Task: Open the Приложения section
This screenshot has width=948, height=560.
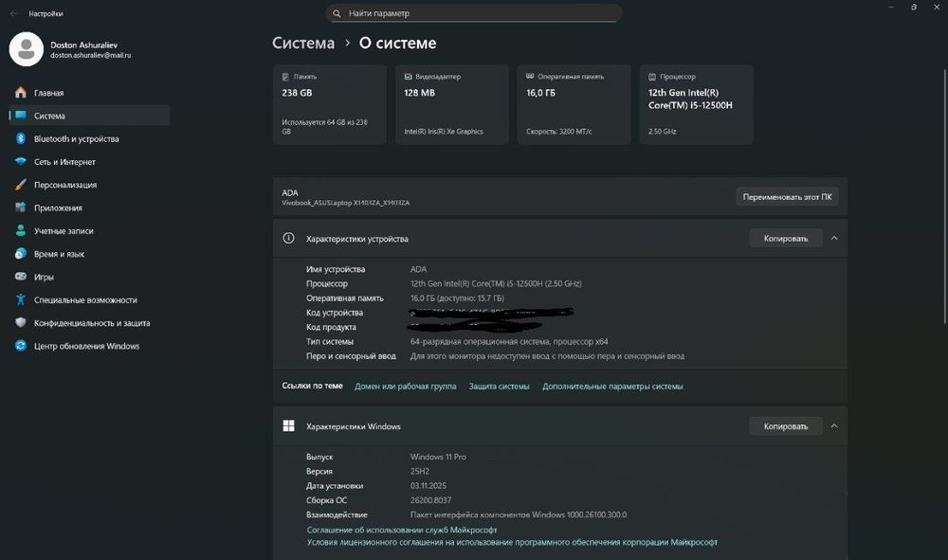Action: (89, 208)
